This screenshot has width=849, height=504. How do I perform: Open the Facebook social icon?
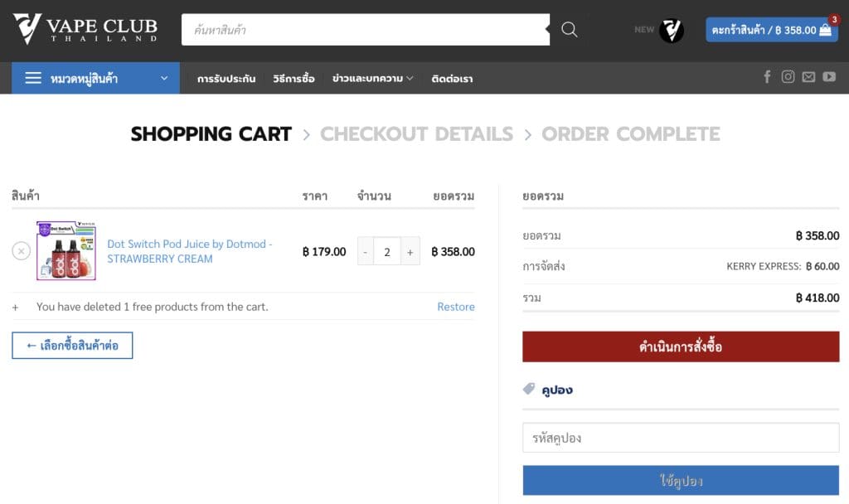point(767,77)
